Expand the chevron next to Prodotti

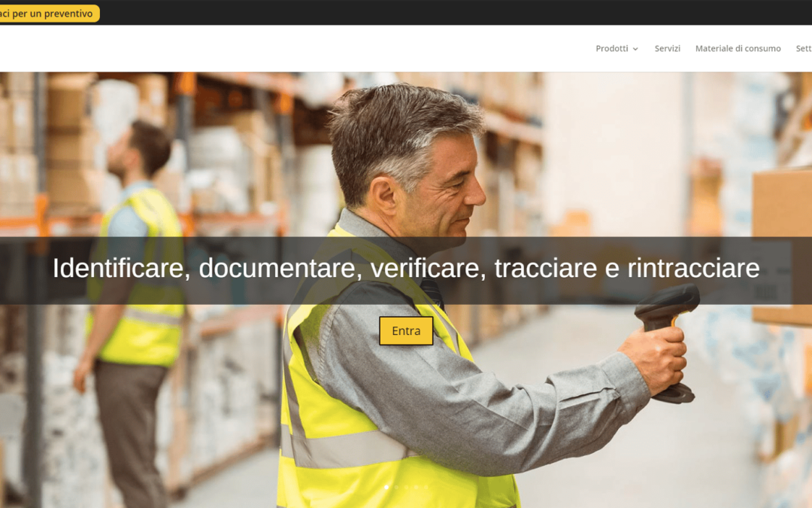click(635, 49)
